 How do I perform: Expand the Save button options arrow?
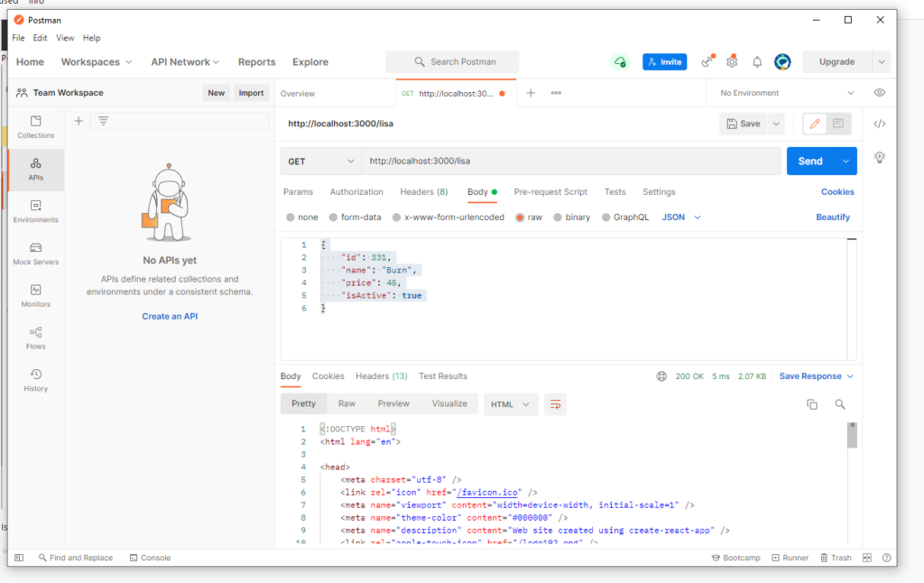point(776,124)
